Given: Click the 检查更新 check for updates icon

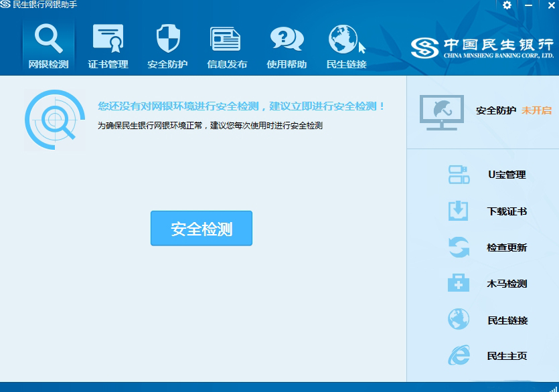Looking at the screenshot, I should coord(459,247).
